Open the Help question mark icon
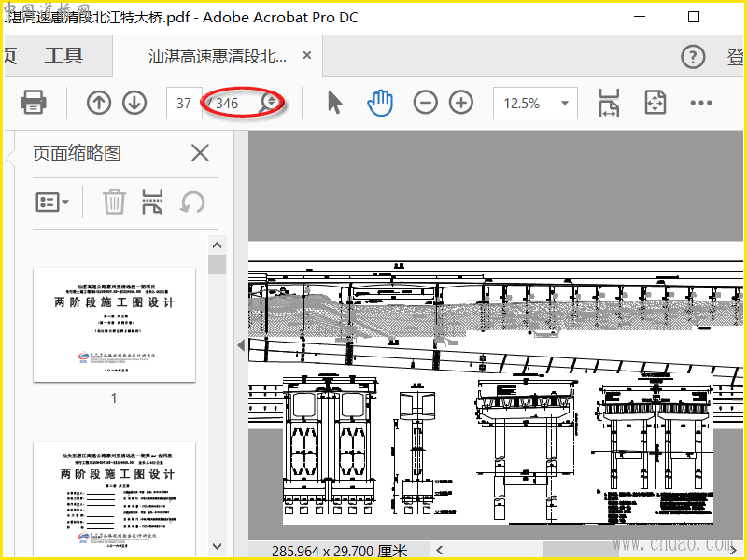The width and height of the screenshot is (747, 560). [693, 57]
